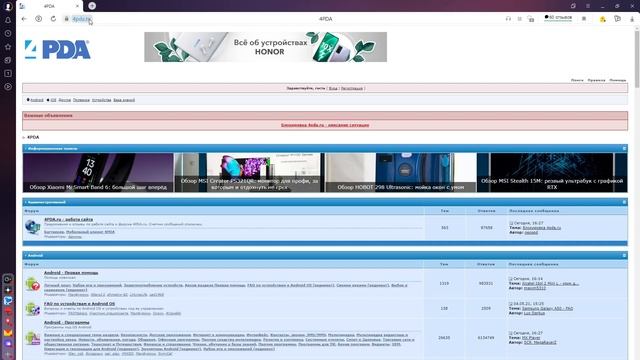Viewport: 640px width, 360px height.
Task: Click reader mode icon in toolbar
Action: pyautogui.click(x=520, y=19)
